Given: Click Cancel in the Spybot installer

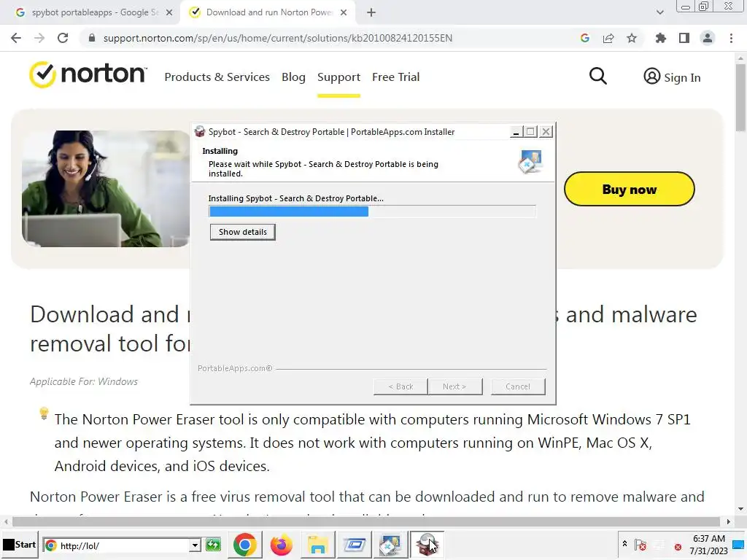Looking at the screenshot, I should (x=518, y=386).
